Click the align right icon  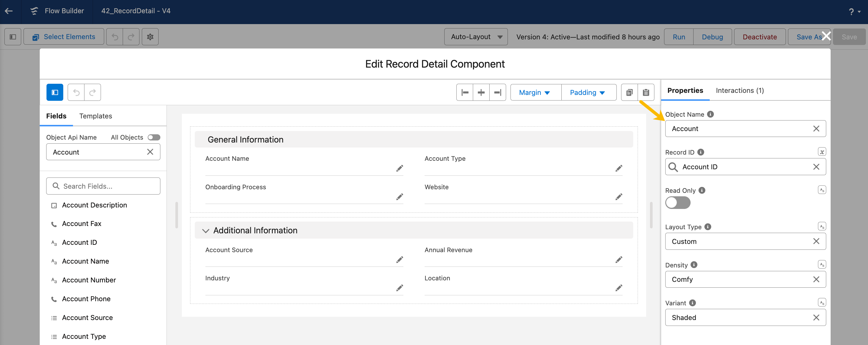click(498, 93)
